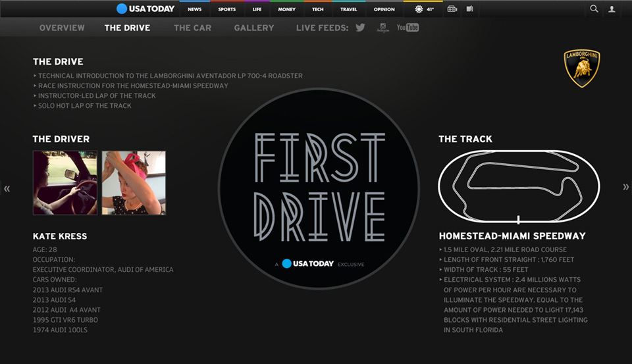The image size is (632, 364).
Task: Open the Instagram live feed icon
Action: coord(383,28)
